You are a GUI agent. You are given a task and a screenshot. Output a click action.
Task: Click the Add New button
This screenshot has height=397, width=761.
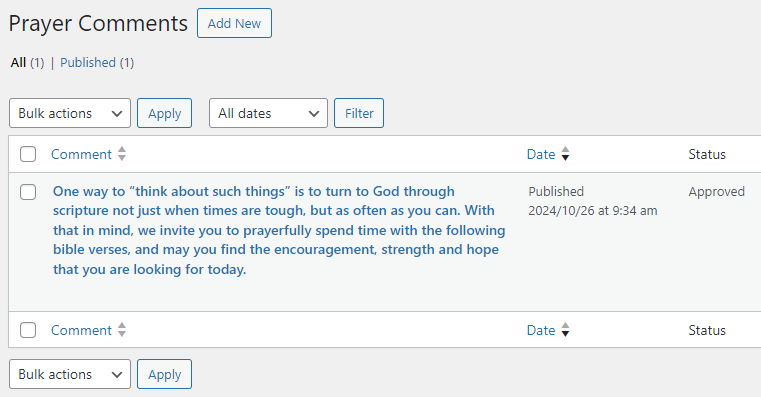234,23
